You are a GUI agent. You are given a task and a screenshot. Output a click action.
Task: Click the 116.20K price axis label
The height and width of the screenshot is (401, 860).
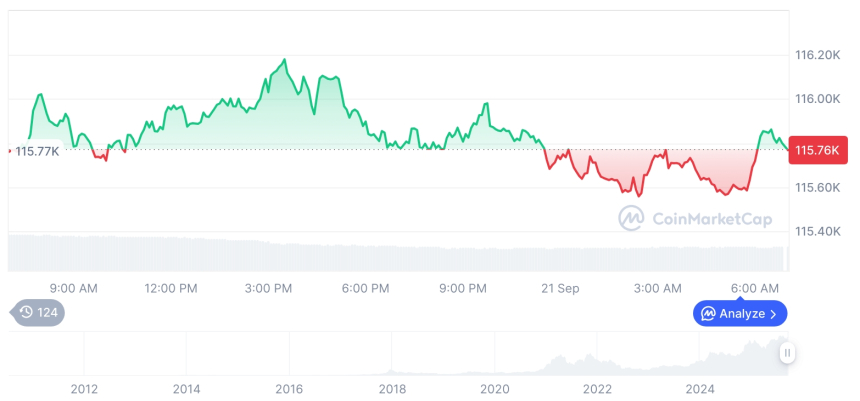coord(816,55)
